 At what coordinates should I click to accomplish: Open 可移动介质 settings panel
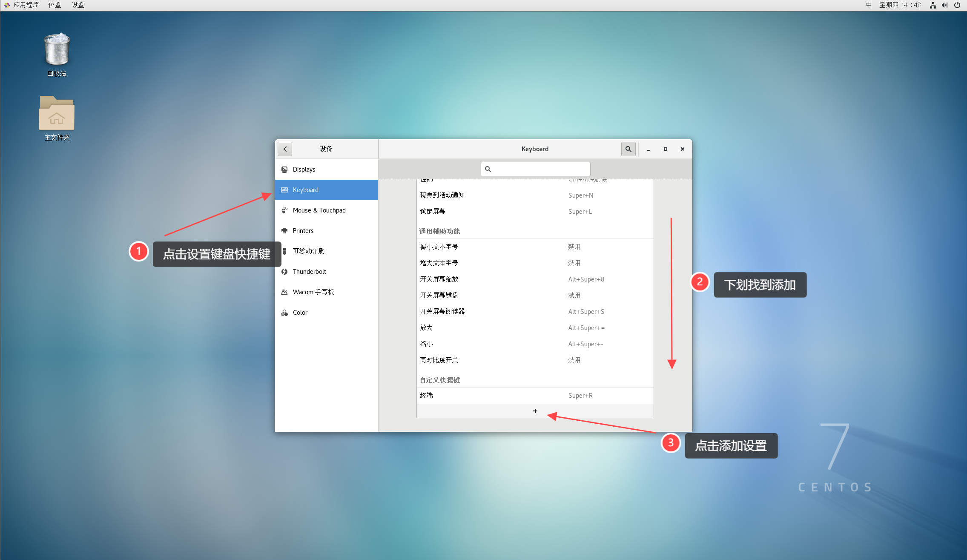click(327, 251)
